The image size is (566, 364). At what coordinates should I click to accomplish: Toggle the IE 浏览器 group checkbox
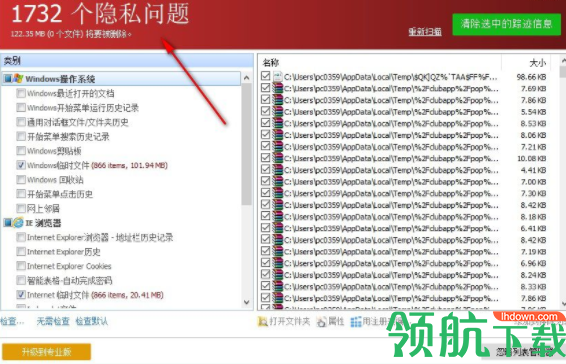(8, 223)
